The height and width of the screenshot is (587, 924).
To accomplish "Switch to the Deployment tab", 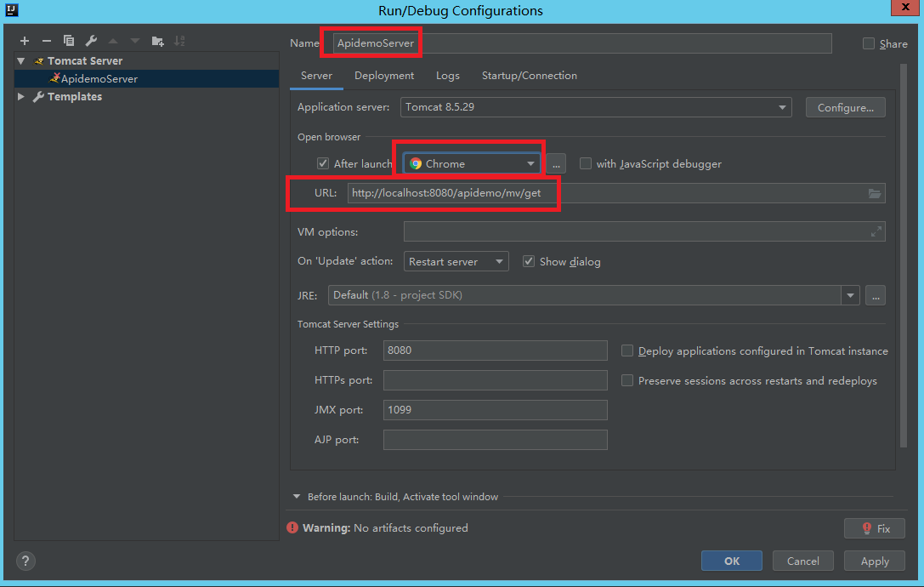I will (384, 76).
